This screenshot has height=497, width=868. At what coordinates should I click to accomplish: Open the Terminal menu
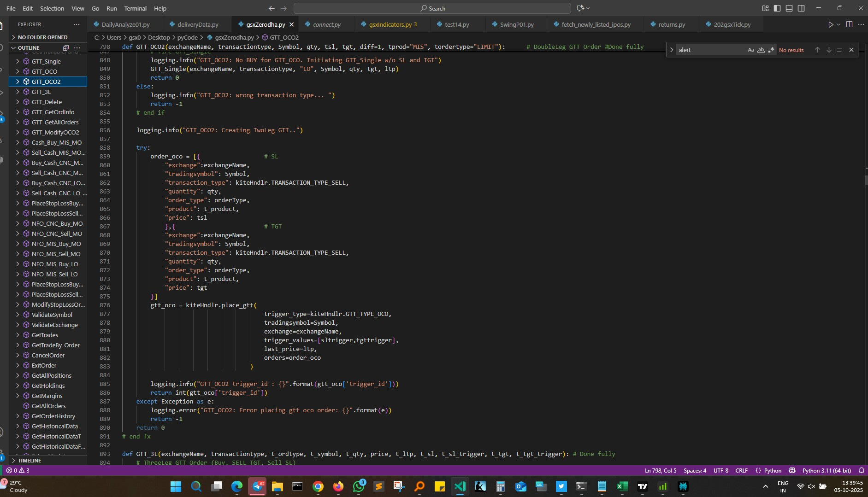pos(135,8)
